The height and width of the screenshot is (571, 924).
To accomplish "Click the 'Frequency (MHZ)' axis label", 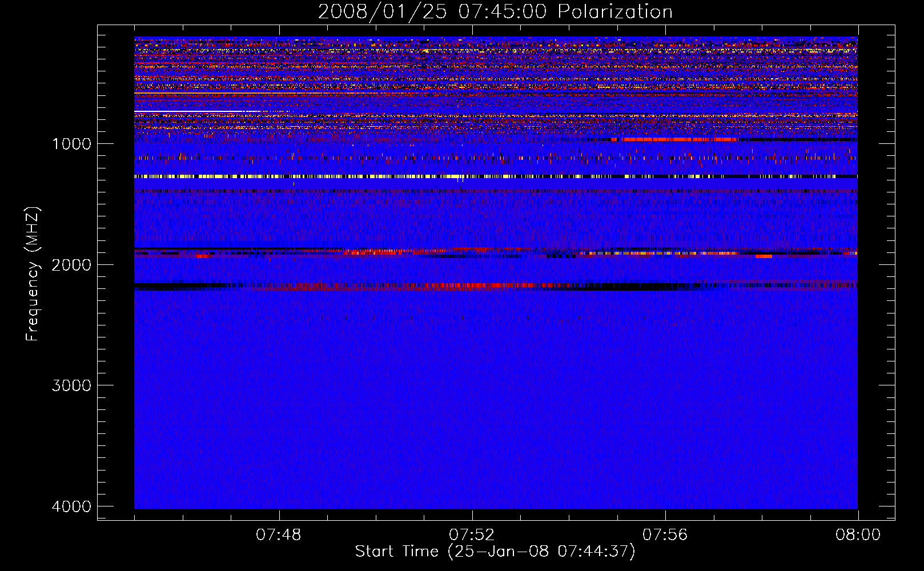I will [33, 274].
